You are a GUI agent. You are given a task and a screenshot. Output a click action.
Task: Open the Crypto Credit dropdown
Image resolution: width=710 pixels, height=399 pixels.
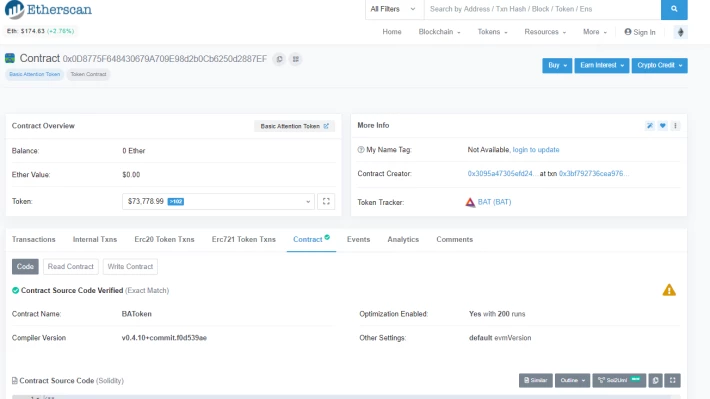659,65
